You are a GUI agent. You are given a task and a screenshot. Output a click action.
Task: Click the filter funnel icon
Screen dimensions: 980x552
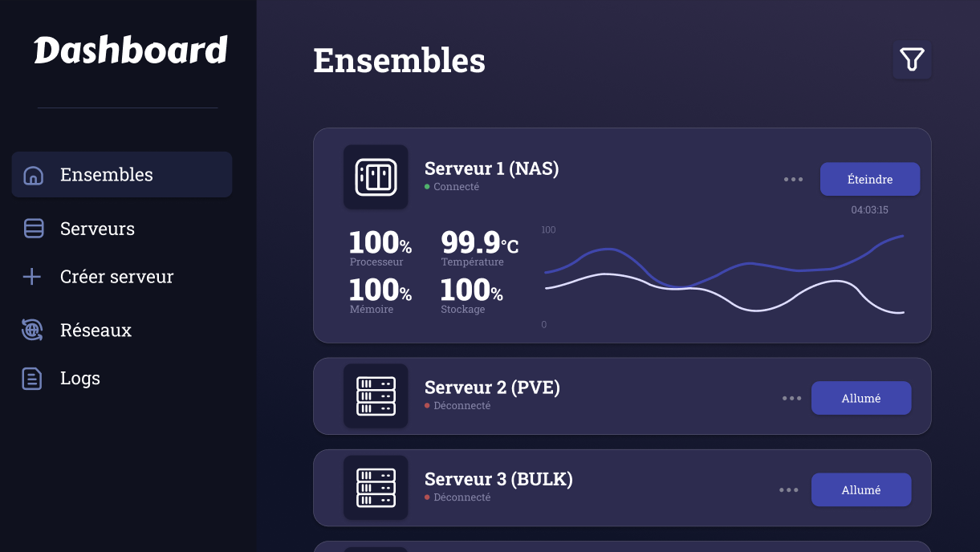pyautogui.click(x=912, y=60)
